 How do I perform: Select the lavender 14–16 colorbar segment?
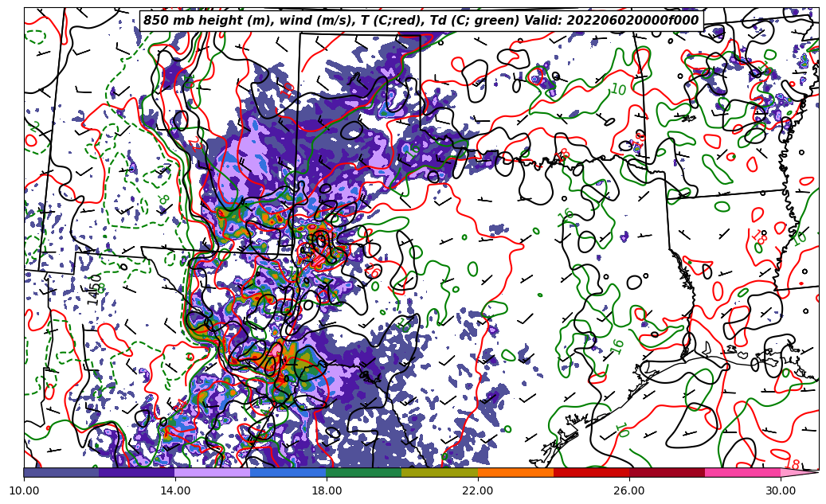pos(213,472)
